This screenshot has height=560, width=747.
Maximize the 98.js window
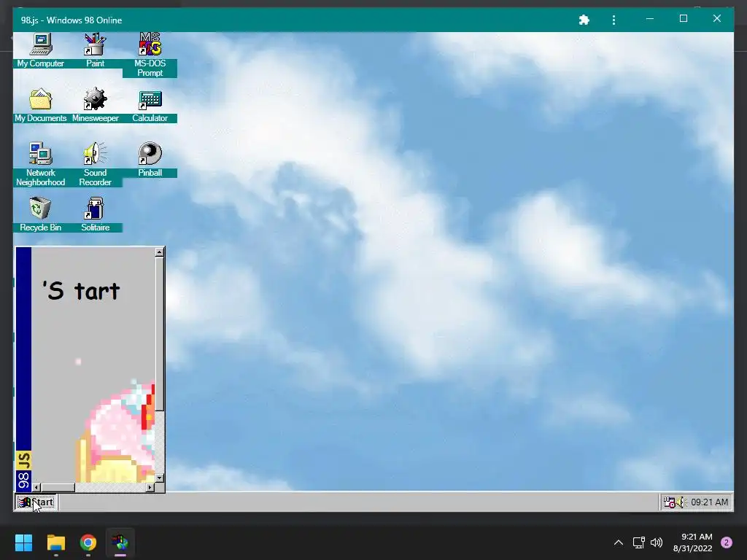coord(683,19)
